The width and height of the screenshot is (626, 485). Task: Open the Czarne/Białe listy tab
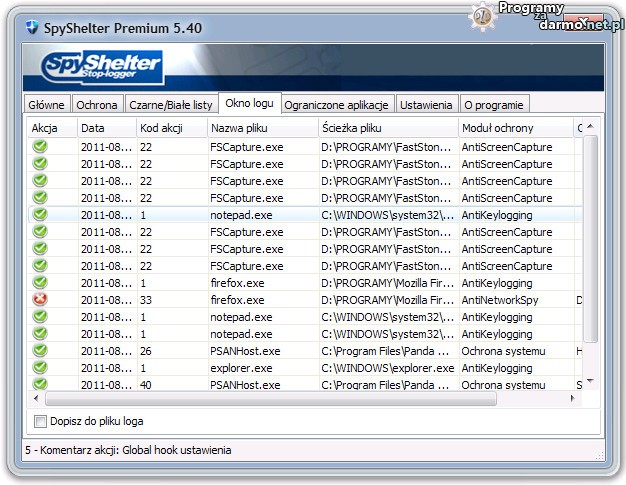[x=172, y=104]
